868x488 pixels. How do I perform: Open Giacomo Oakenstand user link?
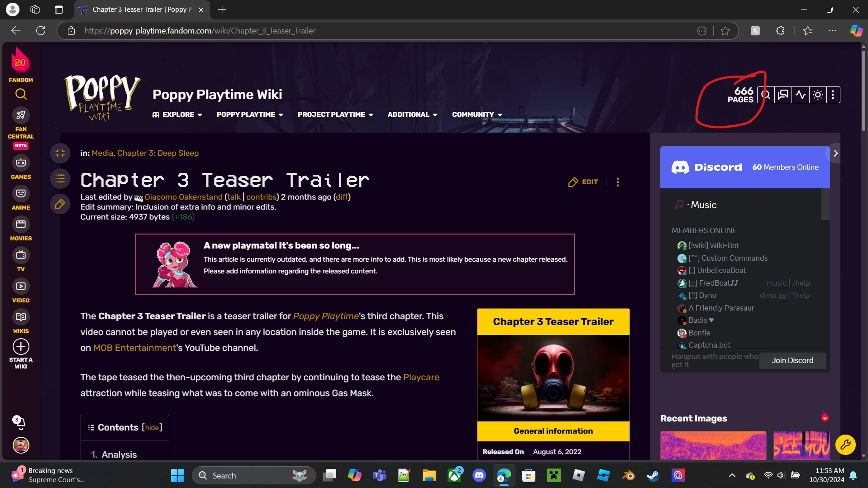coord(184,197)
